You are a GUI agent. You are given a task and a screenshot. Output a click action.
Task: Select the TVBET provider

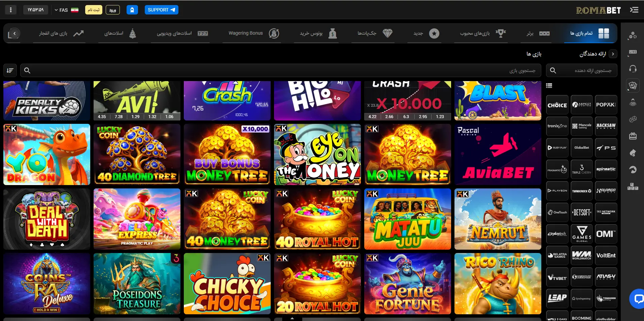(557, 277)
